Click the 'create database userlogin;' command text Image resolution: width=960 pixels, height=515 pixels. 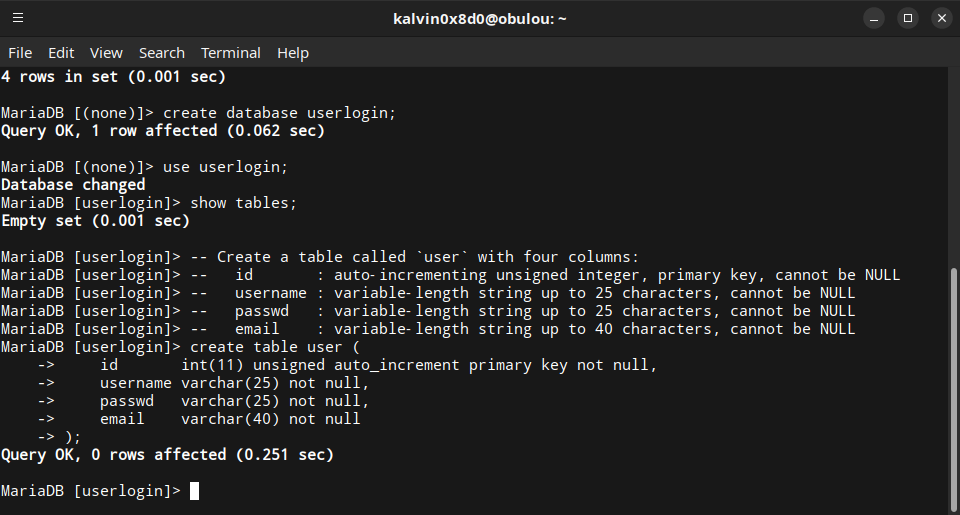[x=280, y=113]
